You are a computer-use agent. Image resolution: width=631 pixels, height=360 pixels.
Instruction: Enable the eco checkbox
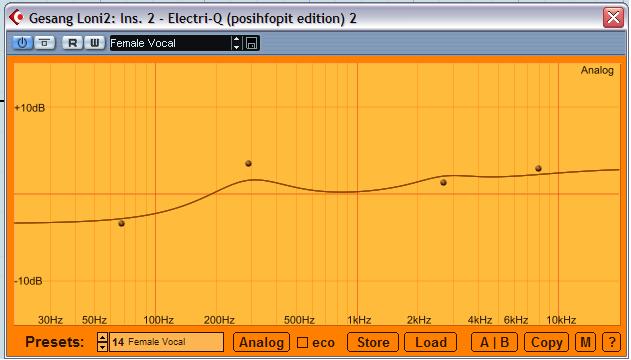pyautogui.click(x=302, y=343)
